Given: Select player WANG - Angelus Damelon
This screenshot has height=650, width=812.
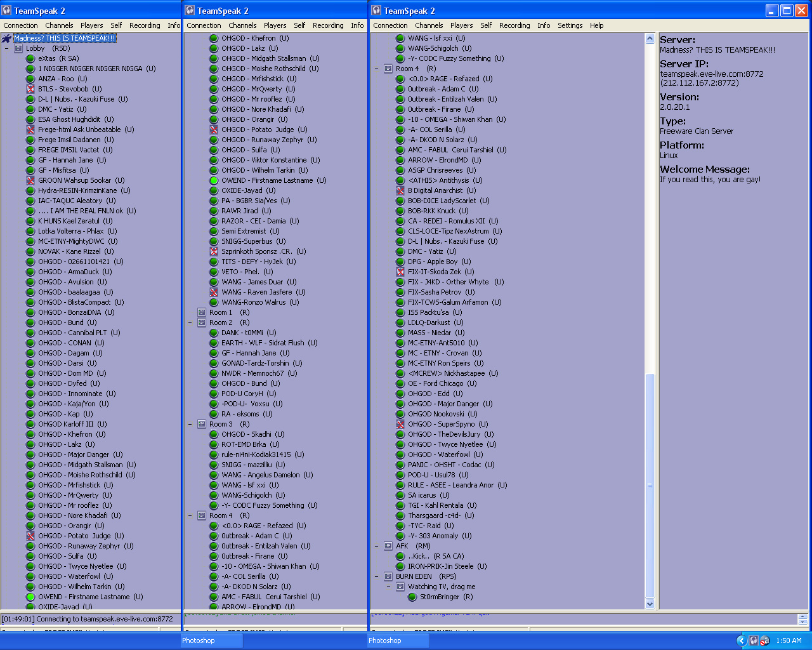Looking at the screenshot, I should (267, 475).
